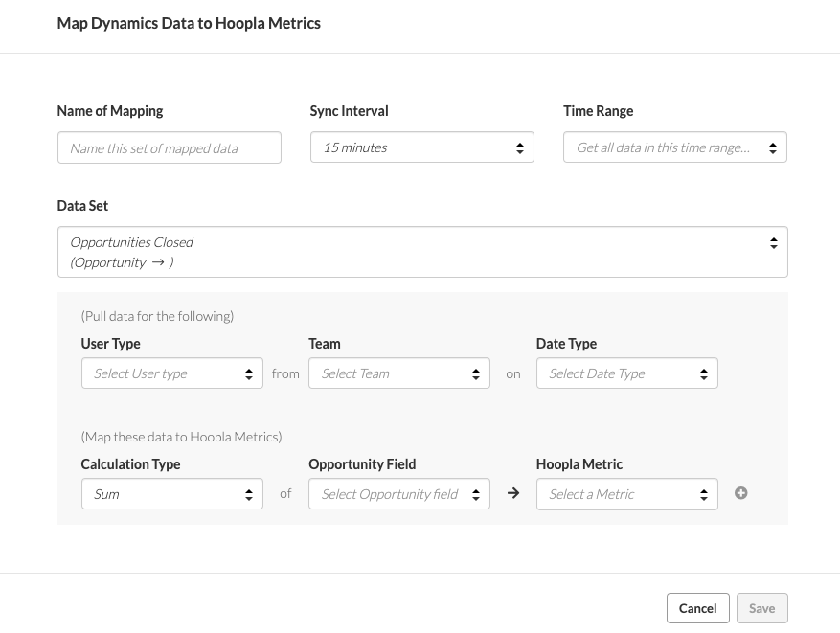Add another metric mapping row with plus icon
This screenshot has height=633, width=840.
740,493
